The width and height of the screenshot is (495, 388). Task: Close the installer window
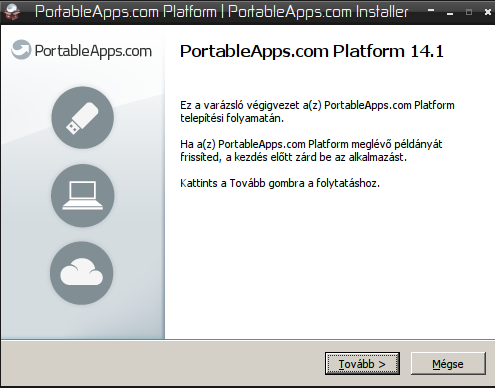click(x=487, y=12)
